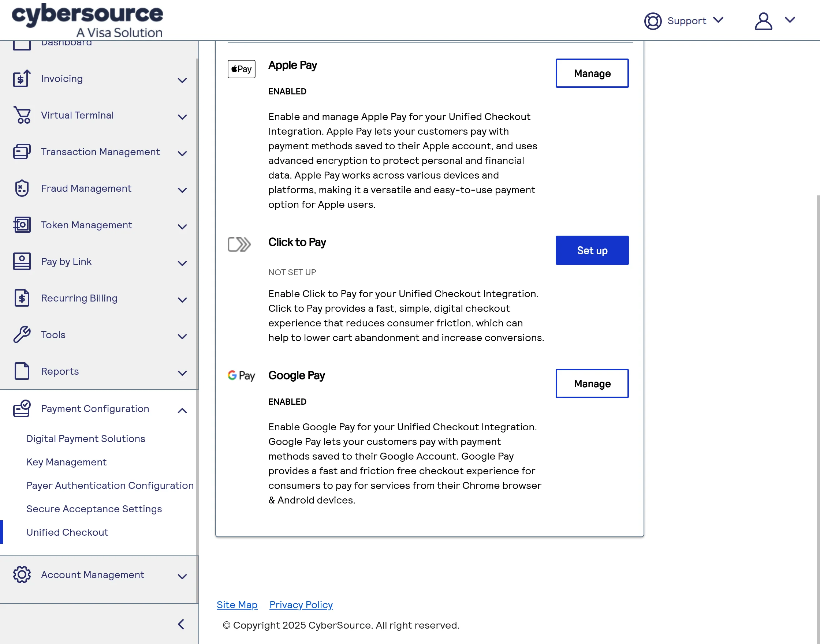The height and width of the screenshot is (644, 820).
Task: Collapse the sidebar with bottom arrow
Action: pyautogui.click(x=182, y=624)
